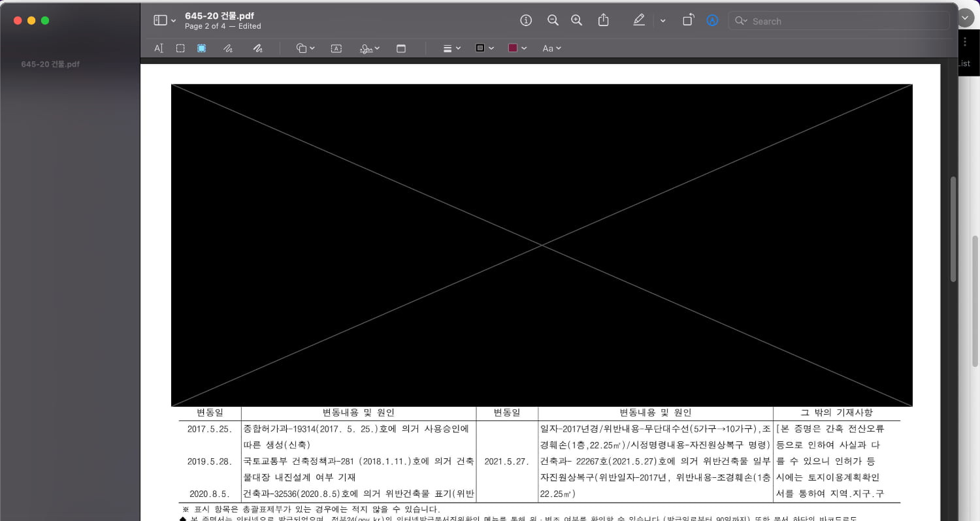
Task: Select the black redaction box on the page
Action: [542, 245]
